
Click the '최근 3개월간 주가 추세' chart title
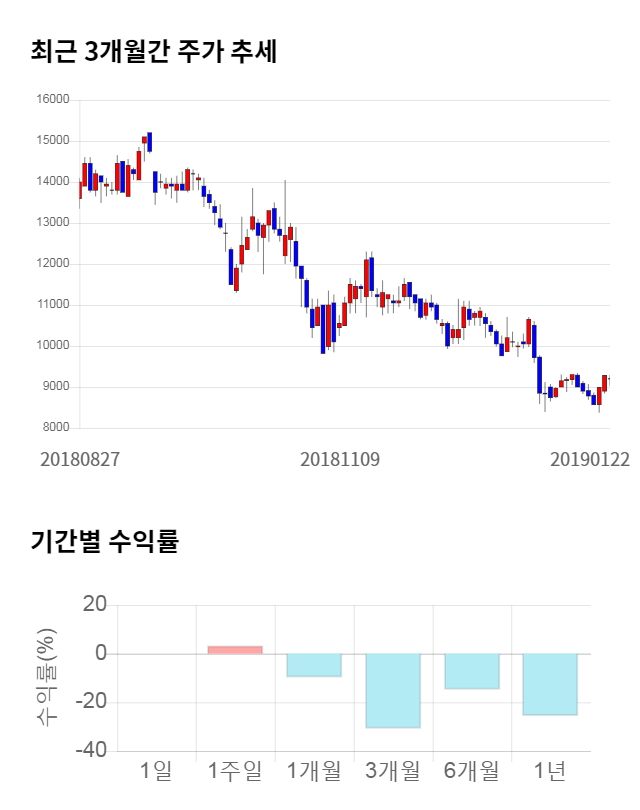[x=154, y=51]
